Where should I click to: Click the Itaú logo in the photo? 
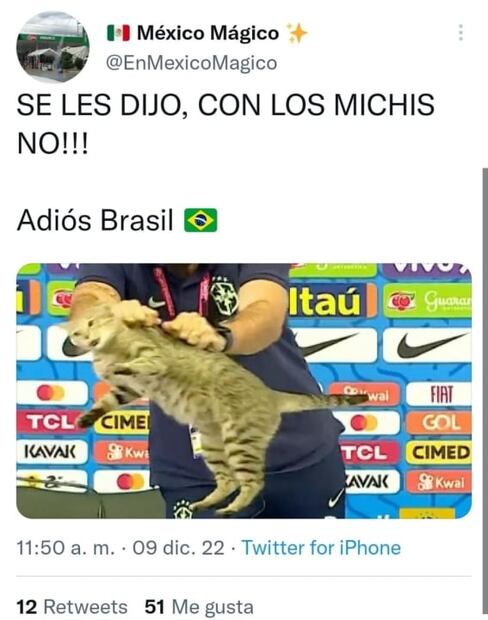[x=325, y=302]
